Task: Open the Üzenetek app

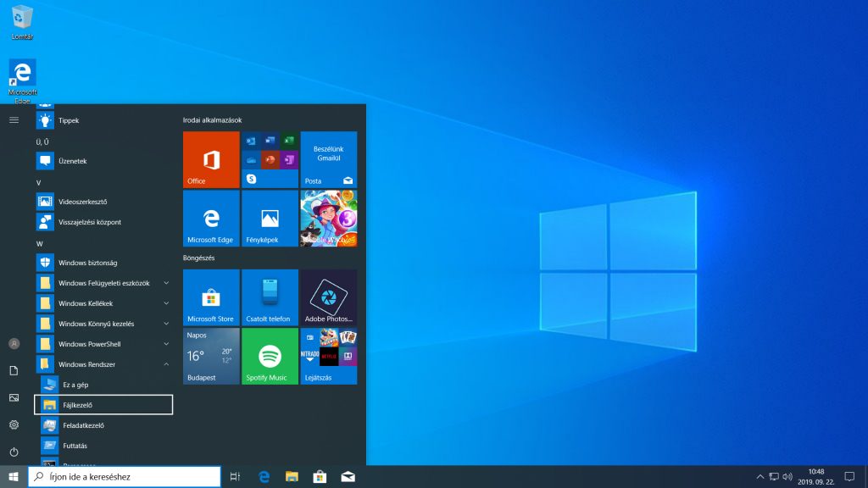Action: click(103, 161)
